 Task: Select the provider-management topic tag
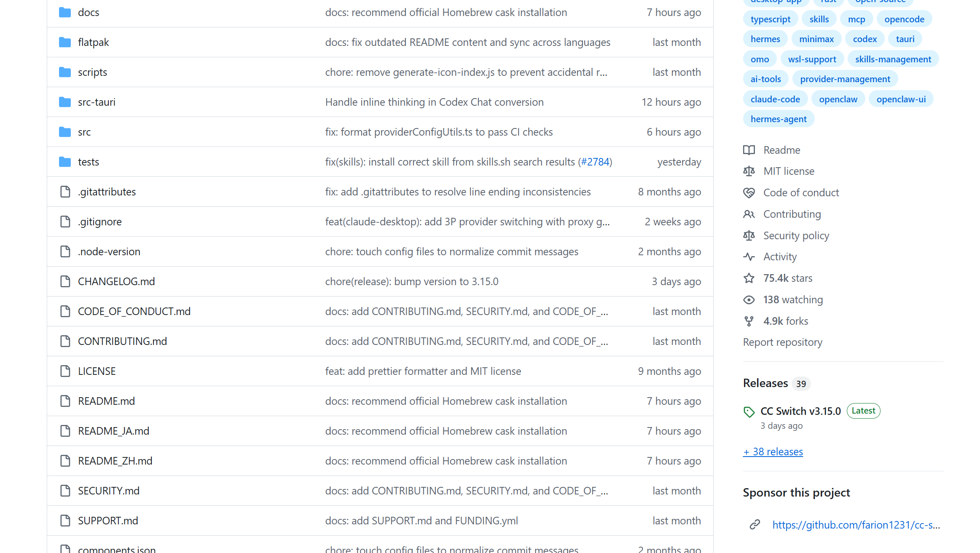[845, 79]
